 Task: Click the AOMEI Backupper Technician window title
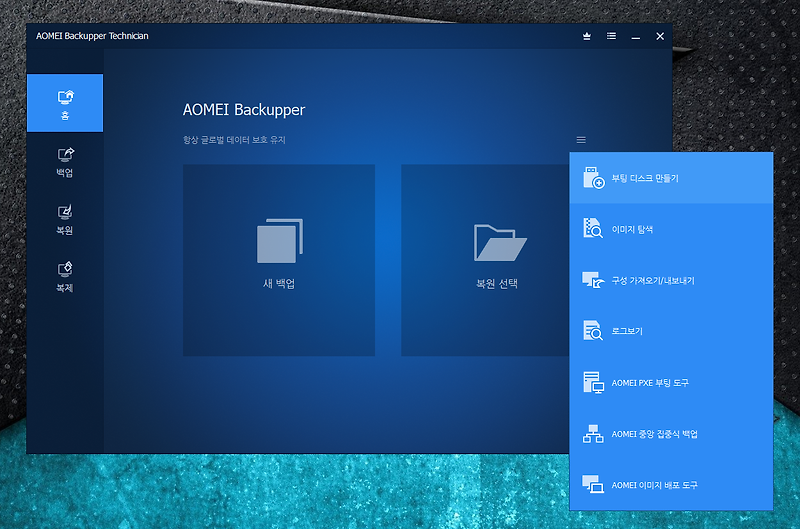click(92, 36)
